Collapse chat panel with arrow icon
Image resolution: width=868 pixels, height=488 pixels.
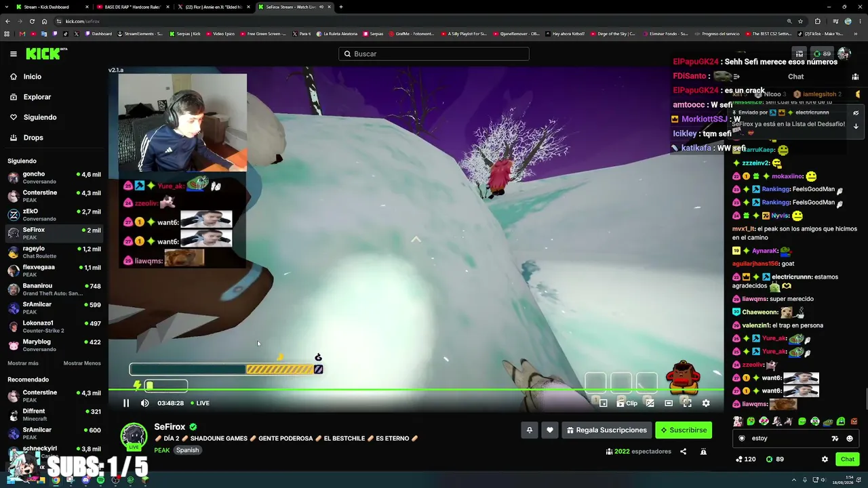(736, 77)
